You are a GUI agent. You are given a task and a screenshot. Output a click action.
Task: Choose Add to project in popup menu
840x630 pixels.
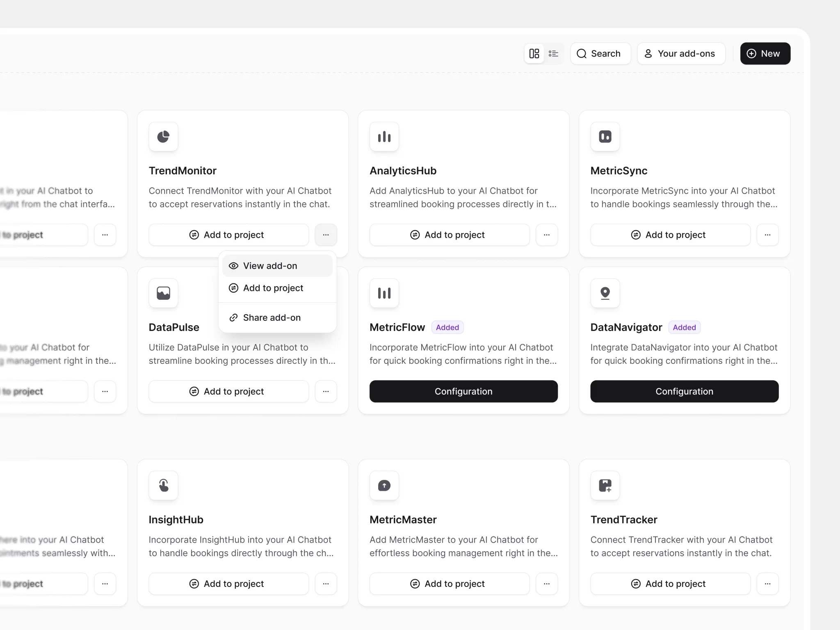point(278,288)
